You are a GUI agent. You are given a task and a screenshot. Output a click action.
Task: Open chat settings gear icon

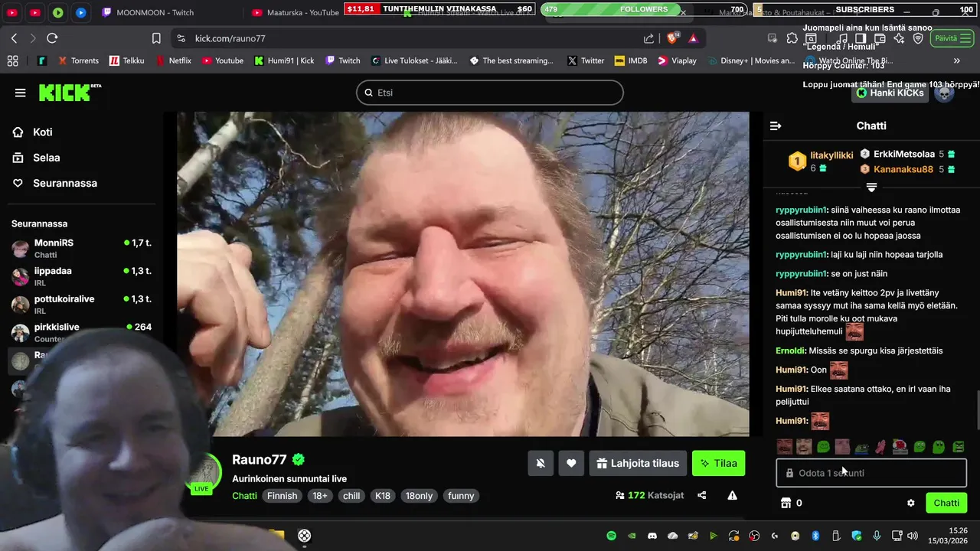(911, 503)
